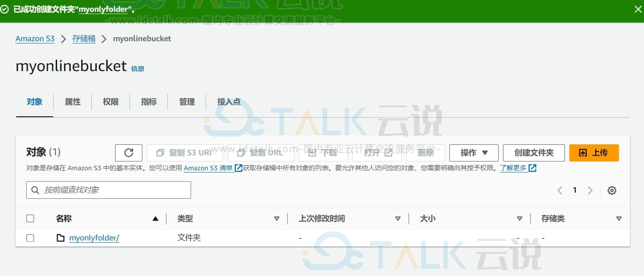Open the myonlyfolder/ folder link

(x=94, y=238)
